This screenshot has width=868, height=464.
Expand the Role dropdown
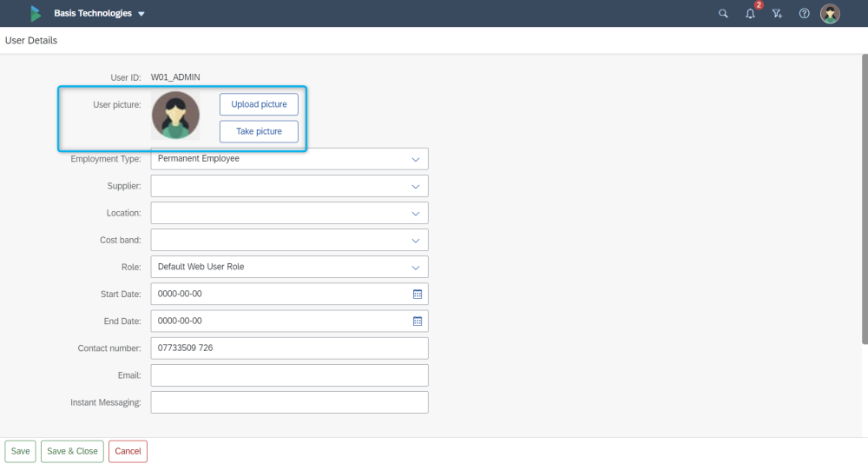pos(417,267)
